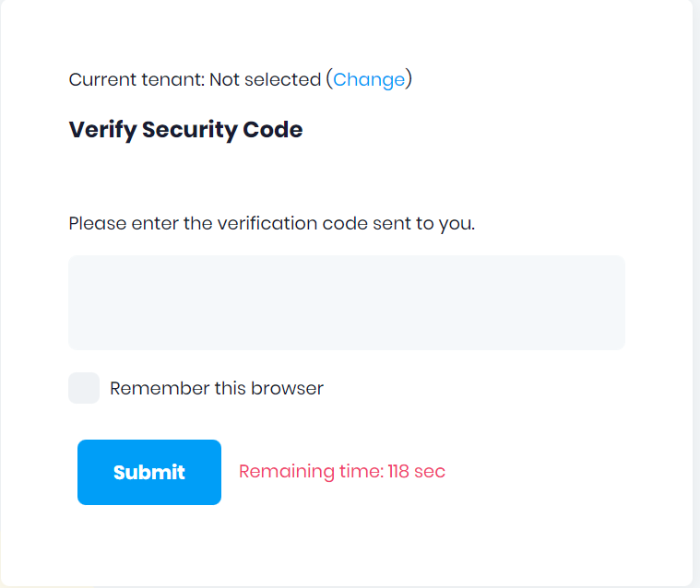
Task: Click the 'Please enter the verification code' instruction
Action: [x=272, y=223]
